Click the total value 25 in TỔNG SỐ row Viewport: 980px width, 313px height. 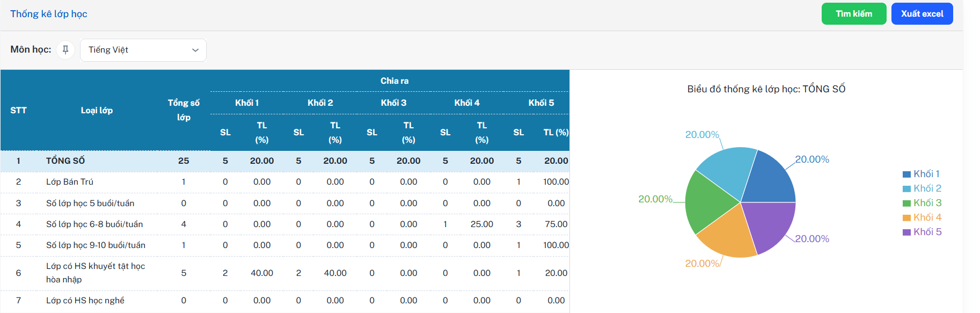pyautogui.click(x=184, y=161)
